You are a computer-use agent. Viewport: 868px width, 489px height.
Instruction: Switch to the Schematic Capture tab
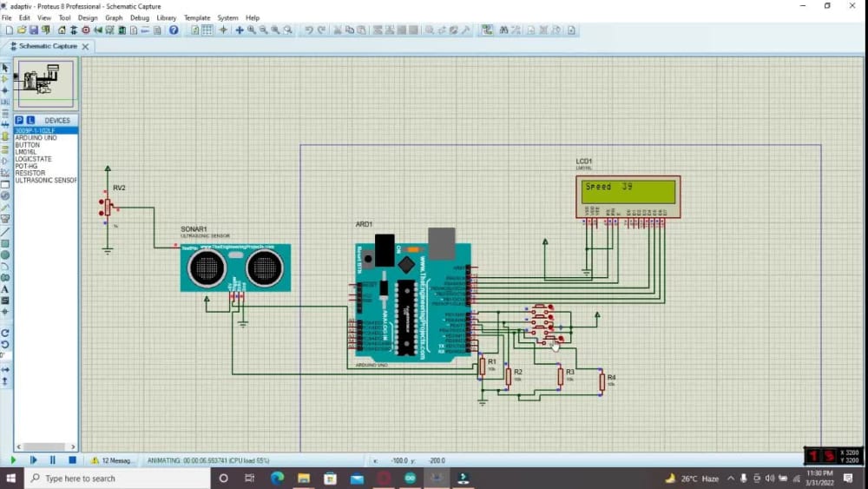point(48,47)
